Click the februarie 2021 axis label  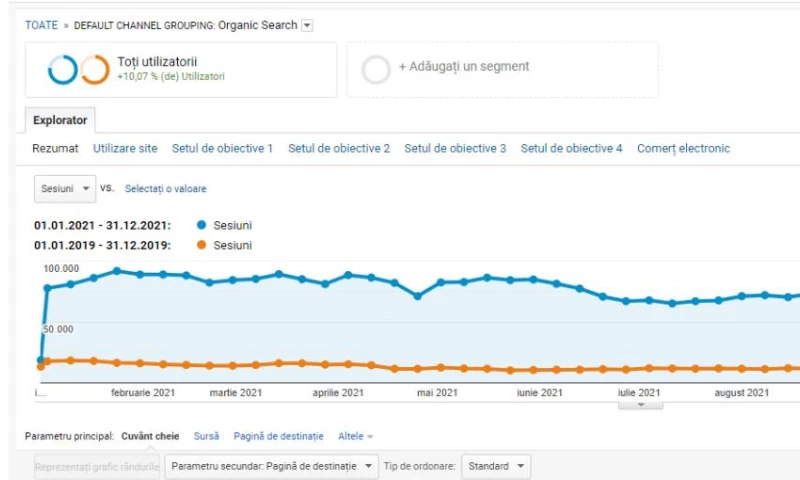[x=143, y=393]
